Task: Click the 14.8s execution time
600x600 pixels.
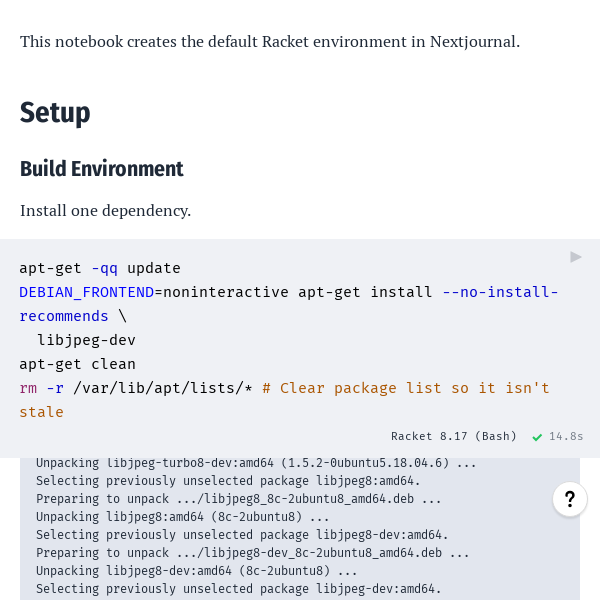Action: (566, 436)
